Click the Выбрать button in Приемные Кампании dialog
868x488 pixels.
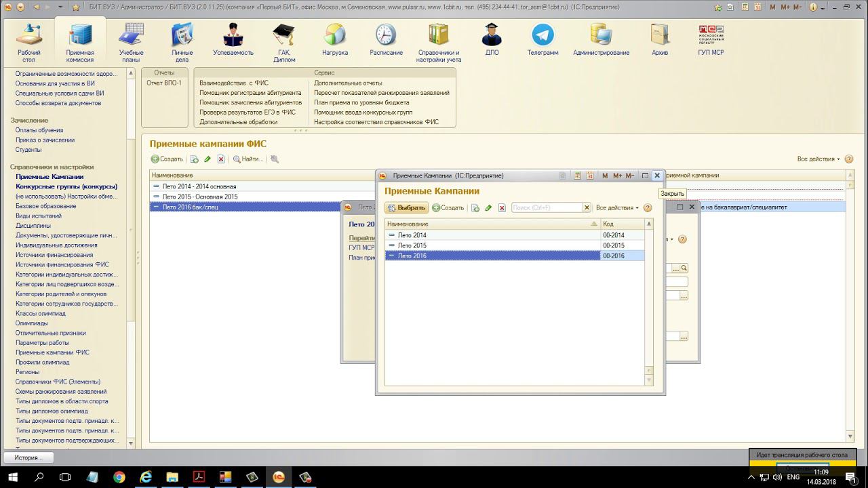[406, 208]
